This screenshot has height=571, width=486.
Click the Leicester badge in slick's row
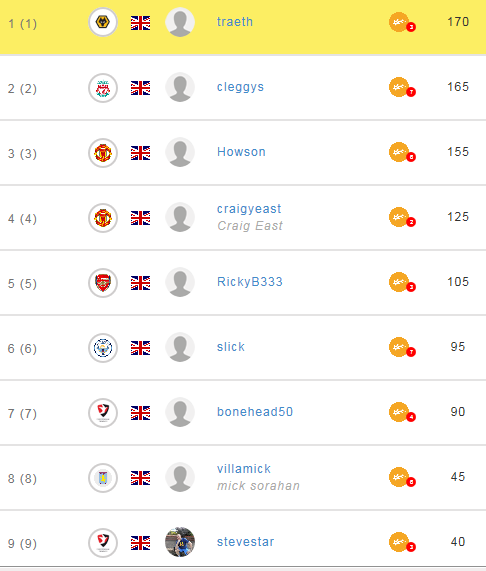pyautogui.click(x=103, y=348)
